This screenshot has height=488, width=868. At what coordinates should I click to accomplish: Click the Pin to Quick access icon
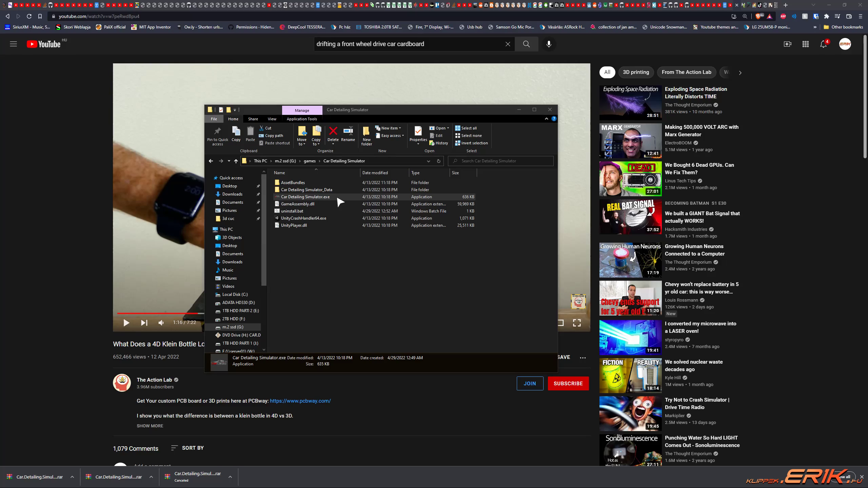217,131
